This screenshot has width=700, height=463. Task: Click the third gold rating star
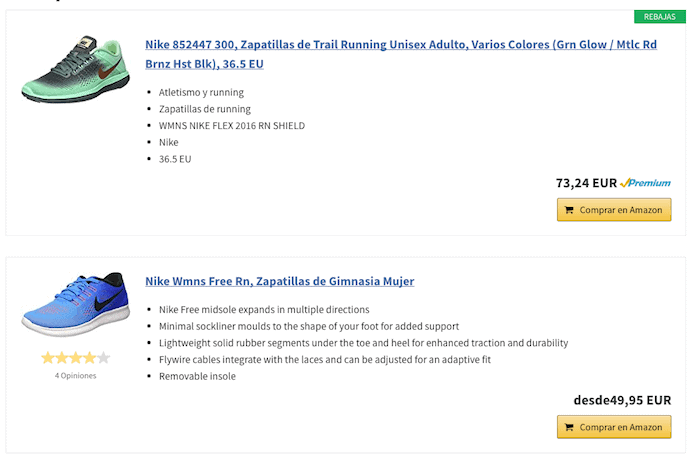tap(75, 358)
